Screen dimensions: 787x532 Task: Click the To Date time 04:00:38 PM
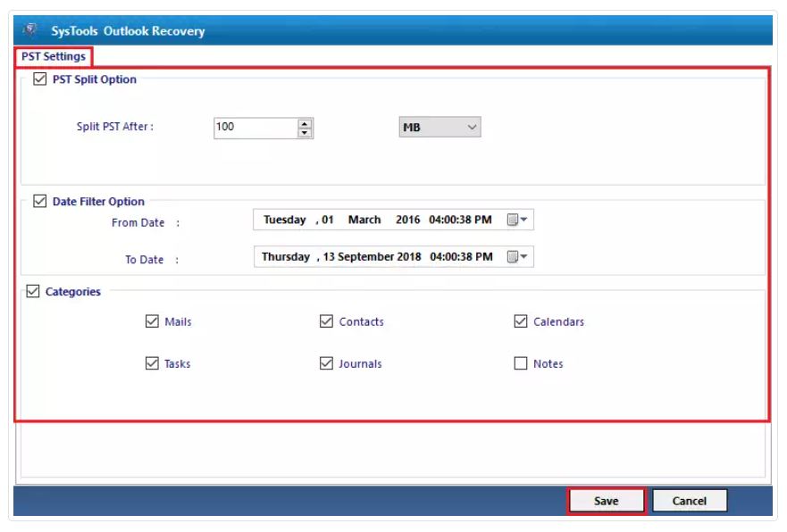[x=461, y=257]
